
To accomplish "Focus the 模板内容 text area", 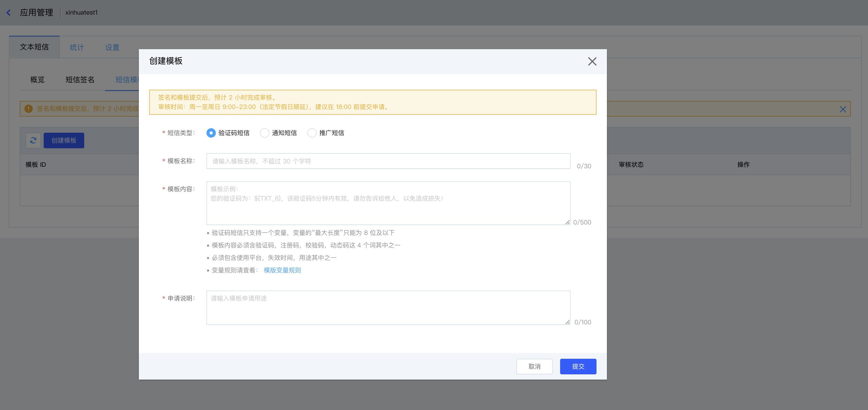I will coord(388,203).
